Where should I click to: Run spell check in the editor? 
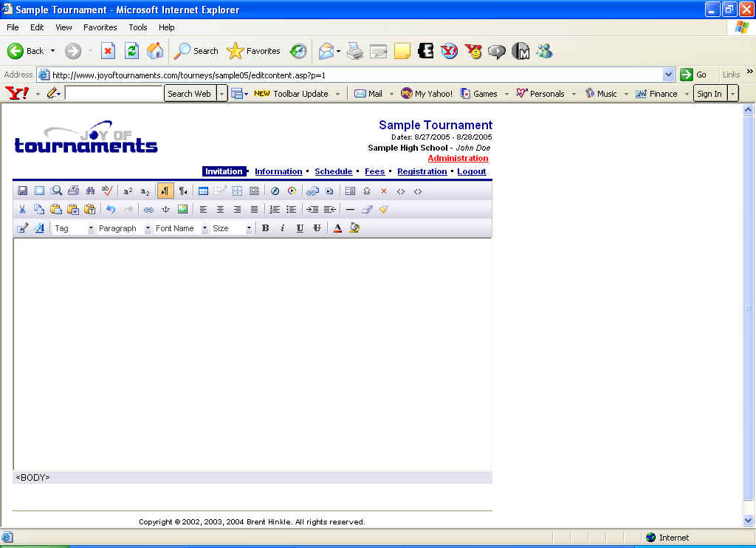coord(107,191)
